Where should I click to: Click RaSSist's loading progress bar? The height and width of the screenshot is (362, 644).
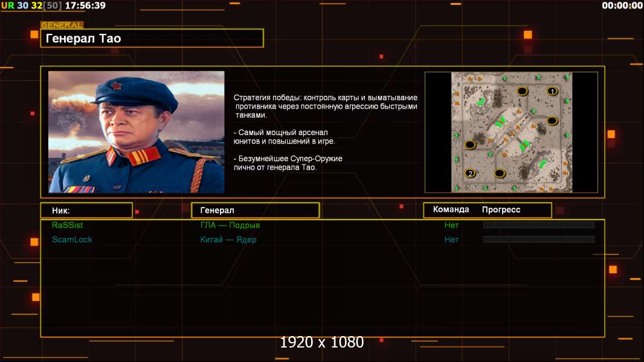coord(539,224)
